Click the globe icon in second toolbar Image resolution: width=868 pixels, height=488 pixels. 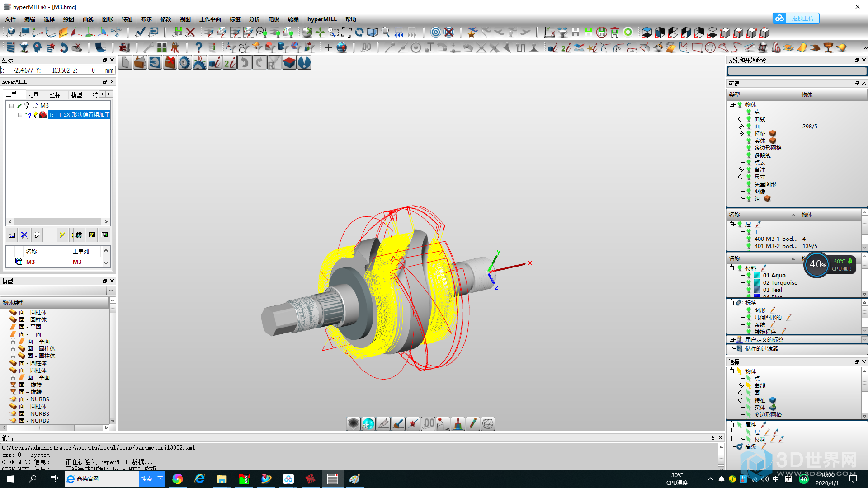[x=342, y=47]
